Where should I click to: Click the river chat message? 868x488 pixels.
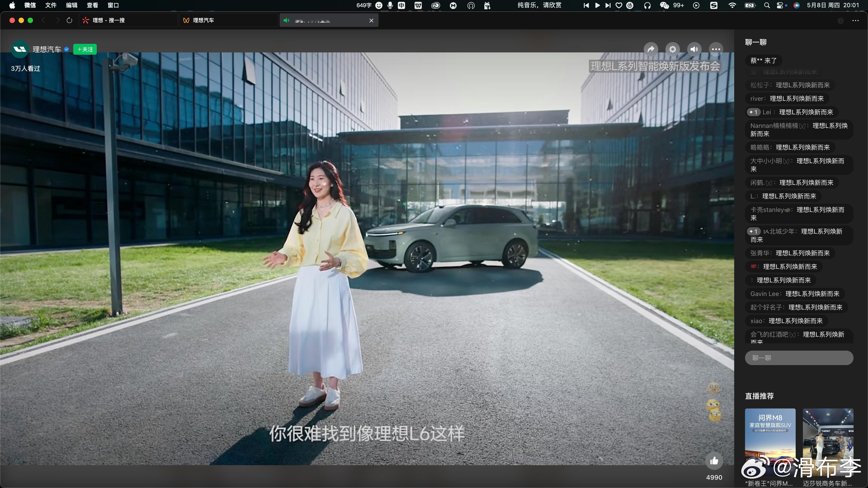coord(787,99)
